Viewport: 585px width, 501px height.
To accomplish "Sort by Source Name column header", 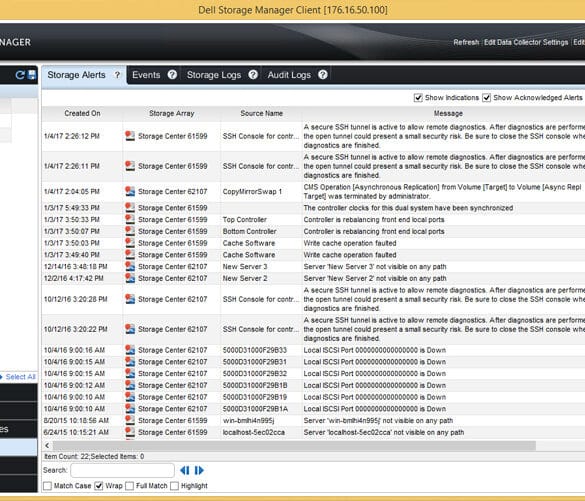I will click(x=261, y=113).
